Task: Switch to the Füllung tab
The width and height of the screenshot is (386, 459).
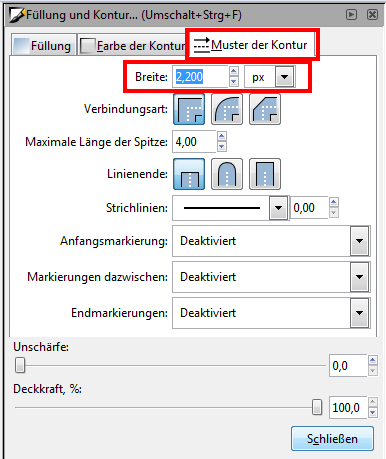Action: point(44,46)
